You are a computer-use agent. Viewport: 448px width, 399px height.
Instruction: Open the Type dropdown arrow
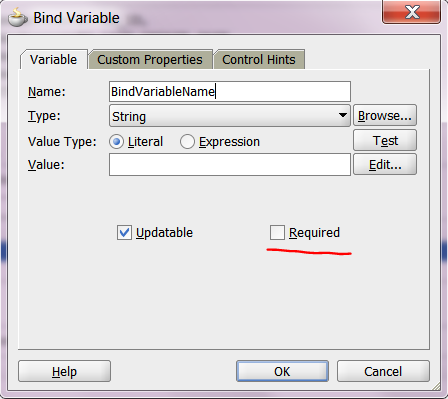(342, 115)
